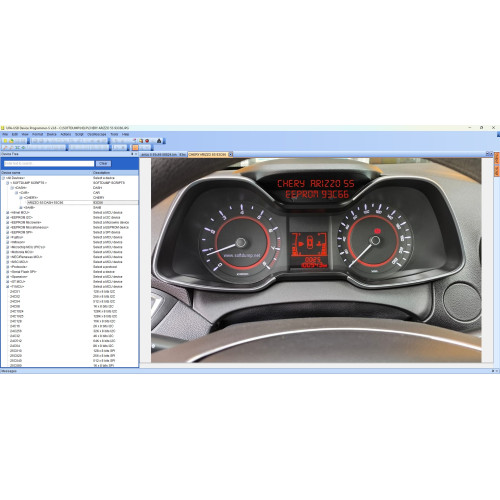Select the 24C64 device row
Viewport: 500px width, 500px height.
coord(69,346)
